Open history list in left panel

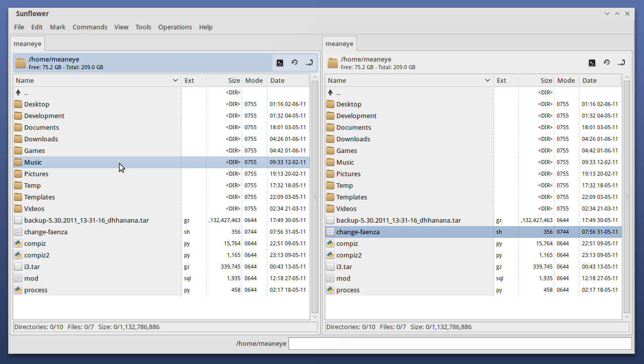295,63
